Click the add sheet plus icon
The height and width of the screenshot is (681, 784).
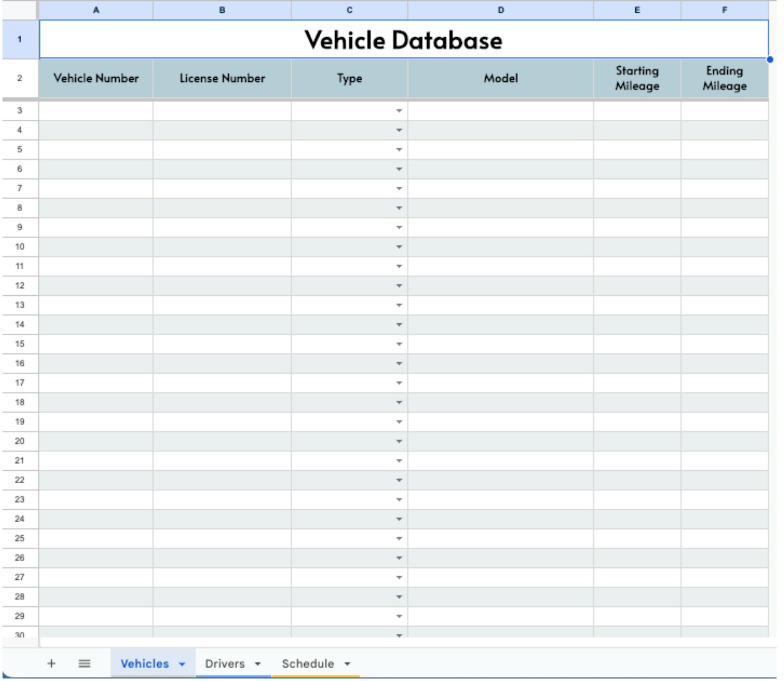point(51,664)
